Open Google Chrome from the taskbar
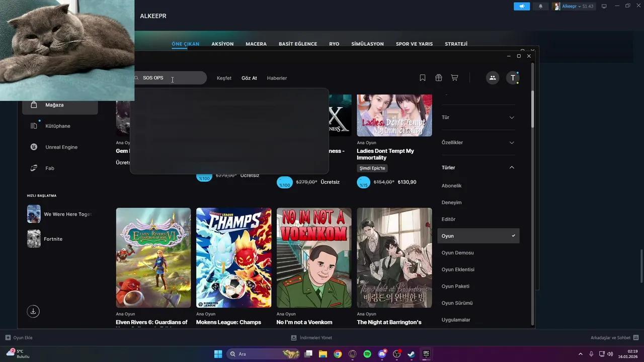The width and height of the screenshot is (644, 362). pyautogui.click(x=338, y=354)
